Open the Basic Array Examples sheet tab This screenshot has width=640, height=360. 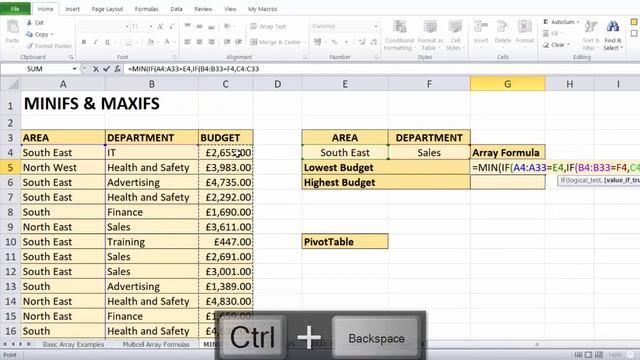73,344
